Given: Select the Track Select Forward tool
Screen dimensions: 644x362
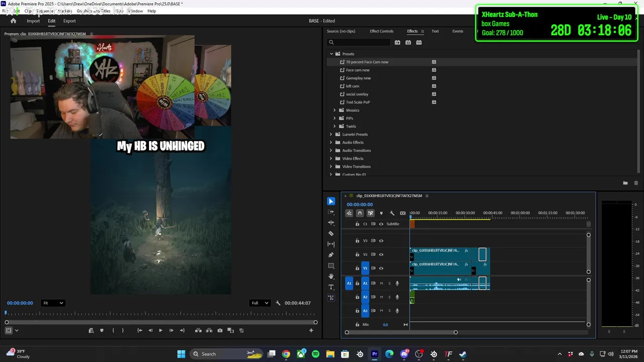Looking at the screenshot, I should click(331, 212).
